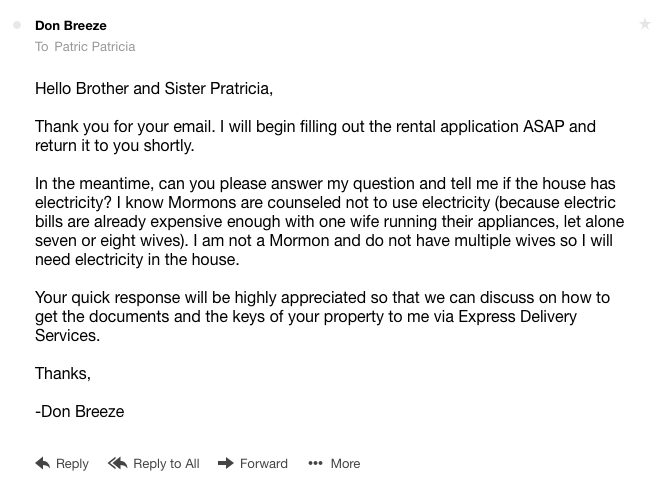The height and width of the screenshot is (501, 662).
Task: Click the "Thanks," closing line
Action: (63, 373)
